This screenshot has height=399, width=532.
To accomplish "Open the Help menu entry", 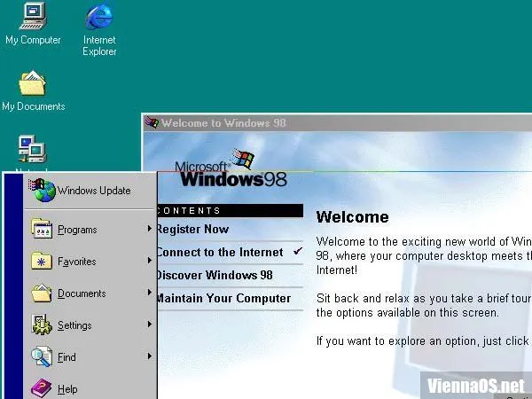I will click(90, 387).
